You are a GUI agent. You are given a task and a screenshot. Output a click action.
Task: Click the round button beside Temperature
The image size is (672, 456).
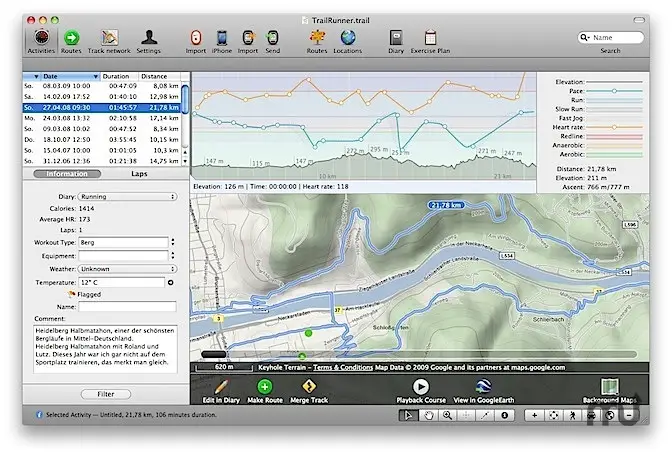pos(171,282)
